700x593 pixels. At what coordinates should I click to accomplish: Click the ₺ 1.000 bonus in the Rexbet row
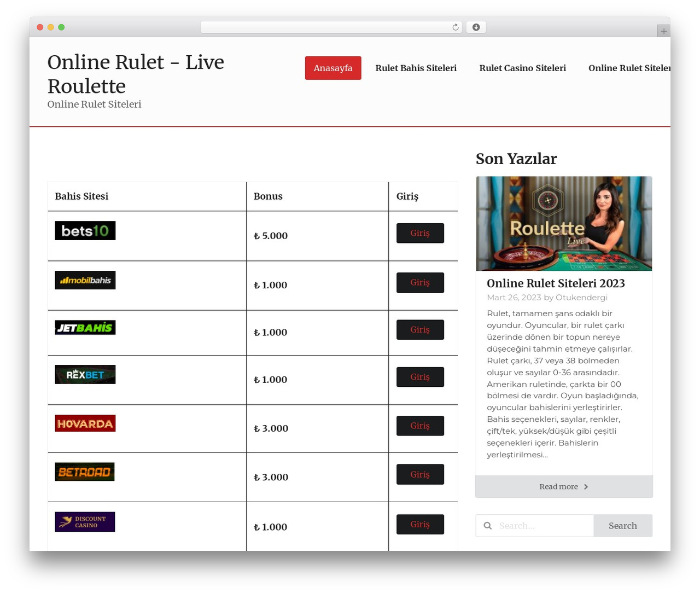tap(270, 380)
